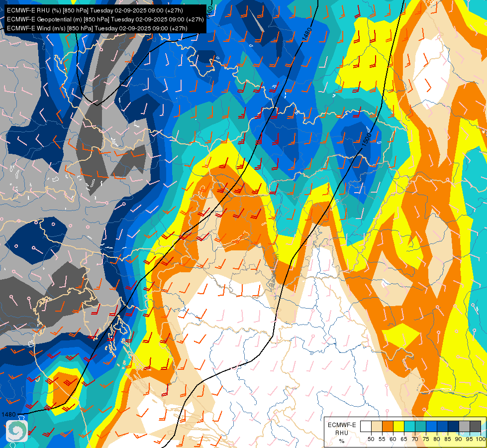Click the legend value 70

tap(415, 439)
